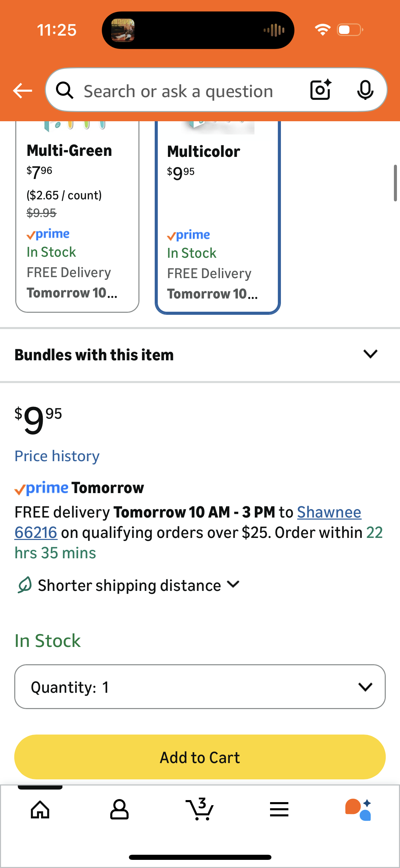The height and width of the screenshot is (868, 400).
Task: Tap the microphone voice search icon
Action: (365, 90)
